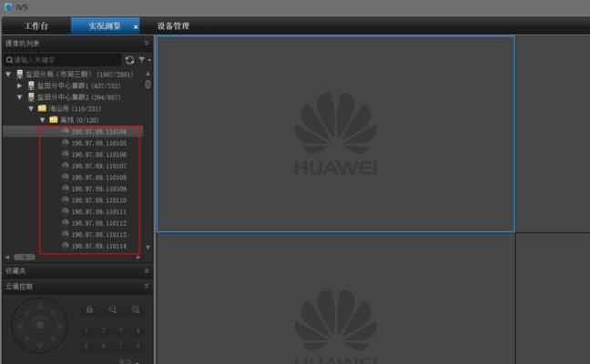The height and width of the screenshot is (364, 590).
Task: Select 盐田分中心集群1 (437/732) node
Action: [x=78, y=86]
